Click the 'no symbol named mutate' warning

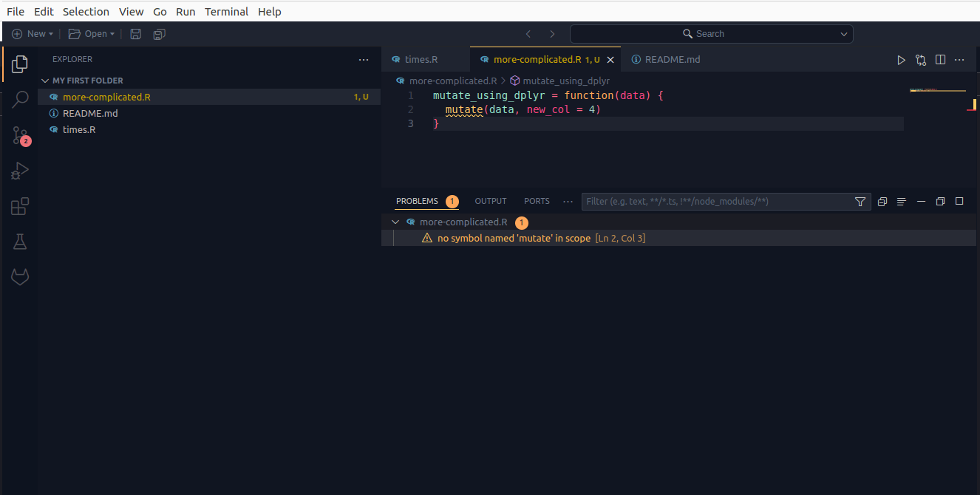(x=514, y=238)
